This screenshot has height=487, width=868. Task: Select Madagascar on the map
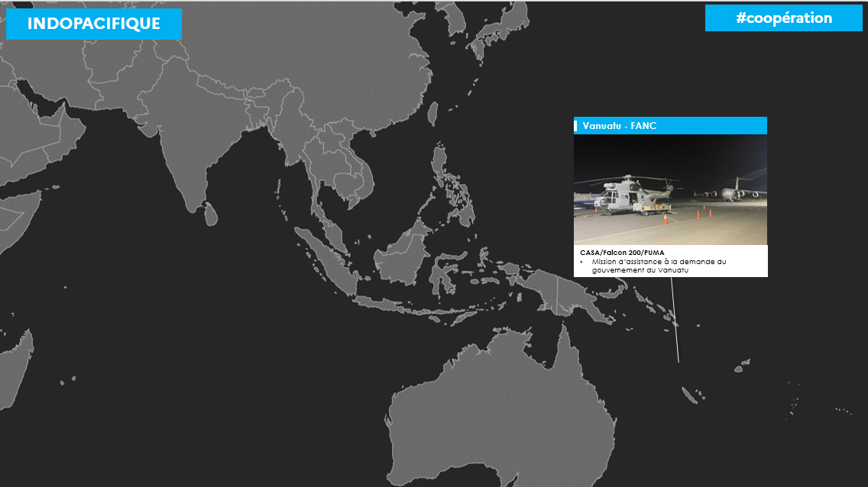tap(15, 369)
